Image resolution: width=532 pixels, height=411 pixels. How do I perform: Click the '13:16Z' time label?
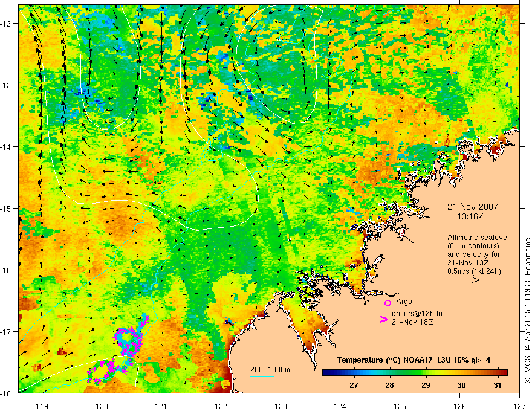(x=470, y=216)
